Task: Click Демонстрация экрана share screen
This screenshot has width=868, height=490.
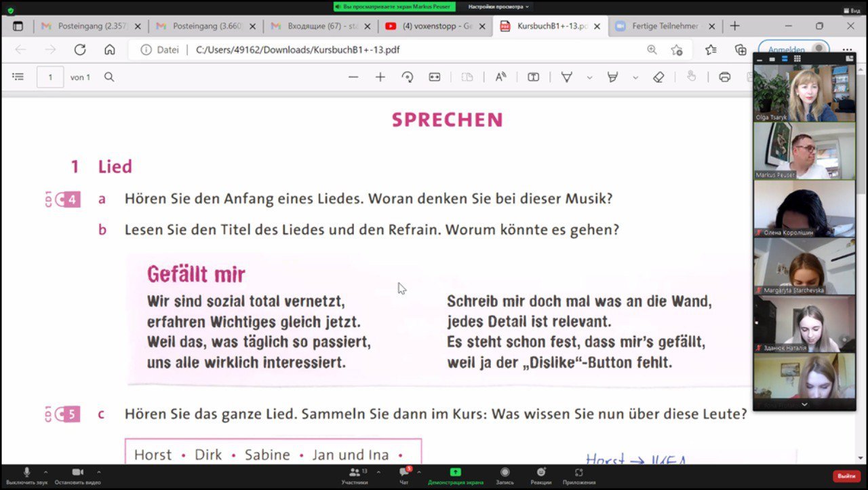Action: (x=456, y=476)
